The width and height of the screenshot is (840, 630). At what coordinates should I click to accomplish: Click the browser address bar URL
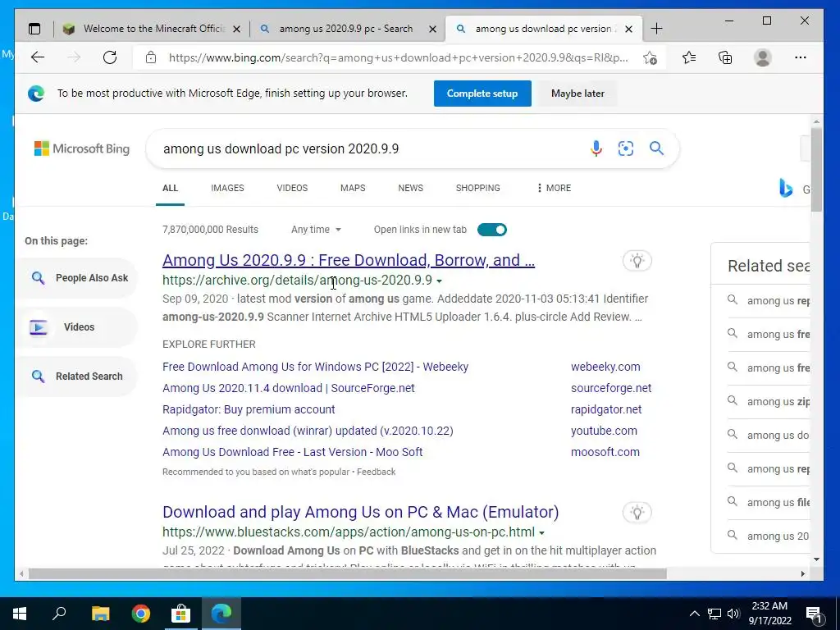[398, 58]
